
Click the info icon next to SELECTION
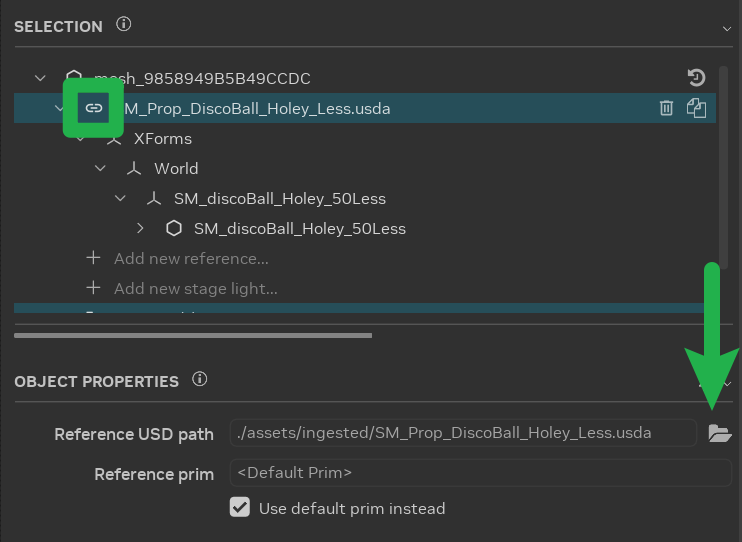click(123, 25)
